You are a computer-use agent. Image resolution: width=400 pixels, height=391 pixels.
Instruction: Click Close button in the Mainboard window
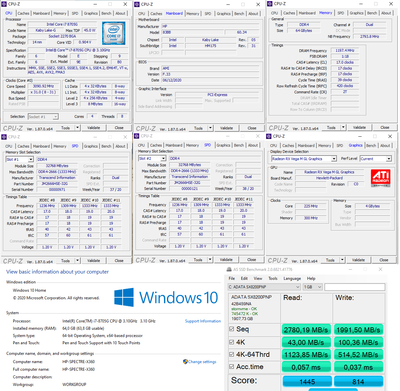[x=252, y=128]
